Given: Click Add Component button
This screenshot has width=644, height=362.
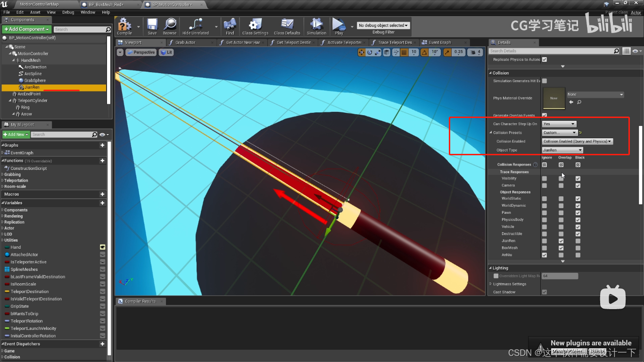Looking at the screenshot, I should click(x=27, y=29).
